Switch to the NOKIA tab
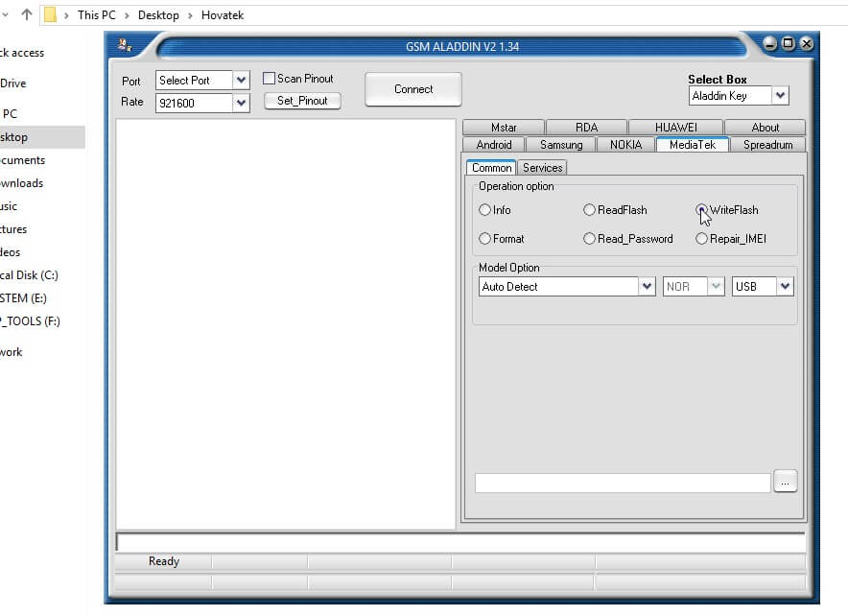Screen dimensions: 848x616 click(x=625, y=145)
